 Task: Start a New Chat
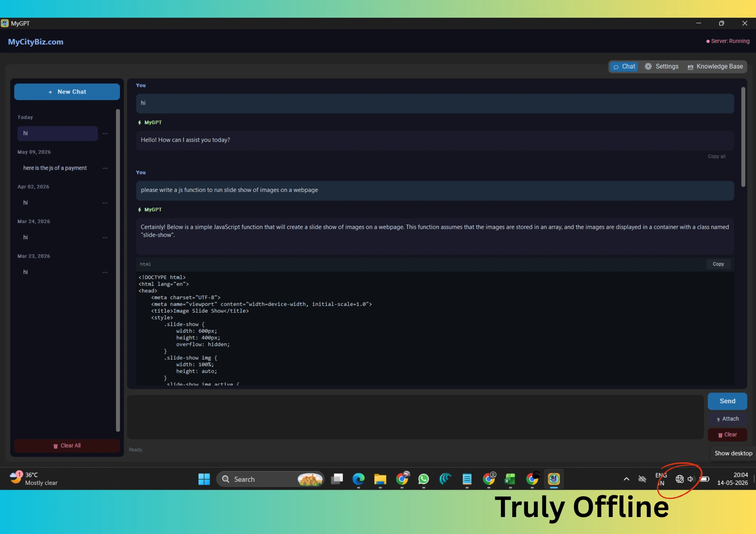[x=67, y=92]
